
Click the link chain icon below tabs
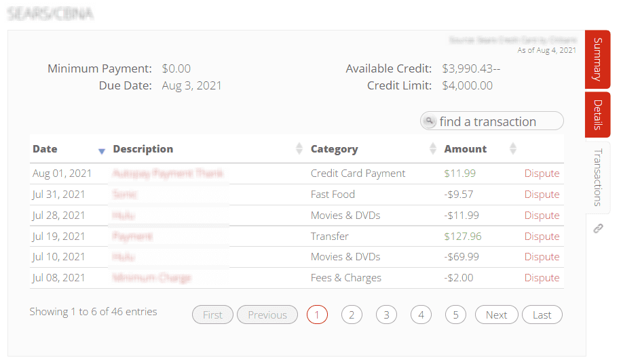598,228
